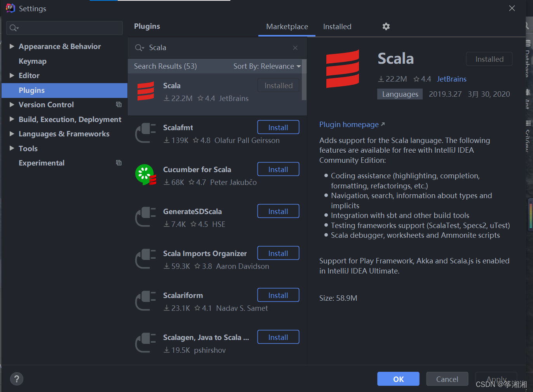This screenshot has width=533, height=392.
Task: Select Plugins in settings tree
Action: tap(64, 90)
